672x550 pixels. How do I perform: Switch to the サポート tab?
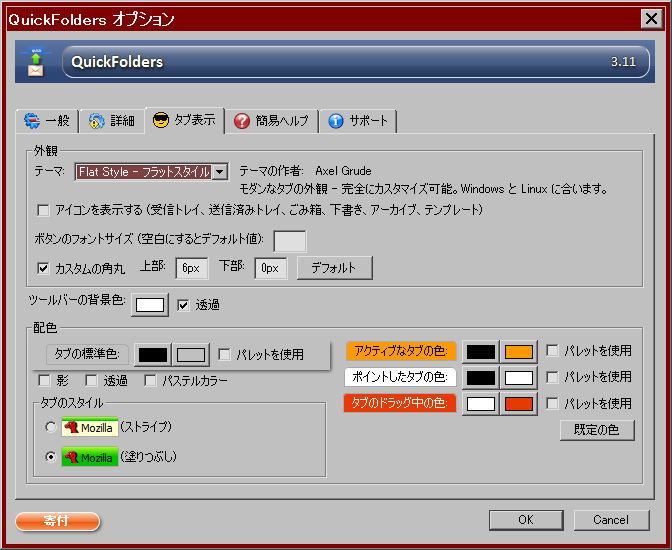[358, 121]
